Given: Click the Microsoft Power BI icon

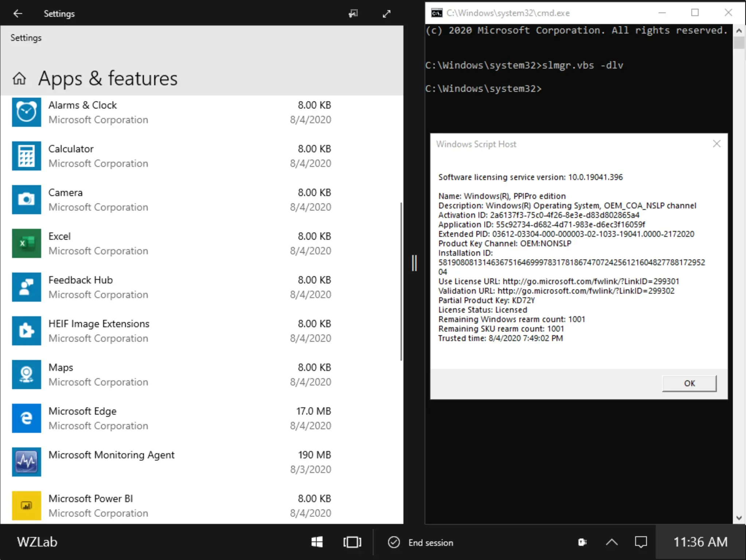Looking at the screenshot, I should [26, 506].
